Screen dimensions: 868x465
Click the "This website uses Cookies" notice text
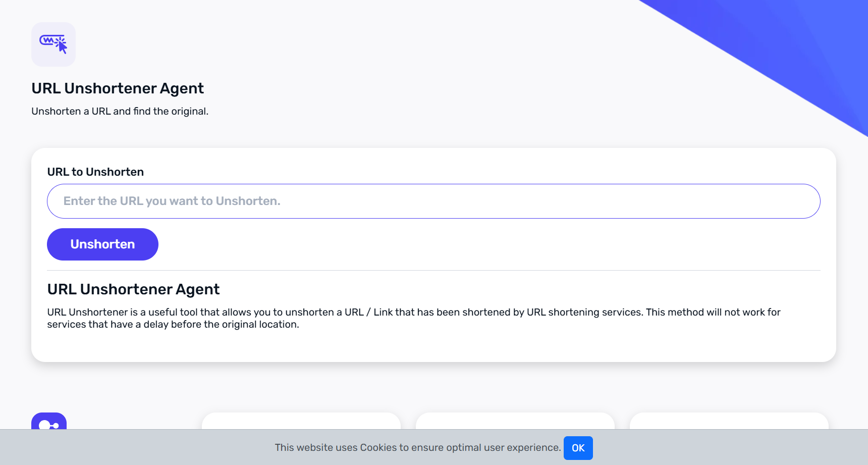(x=417, y=448)
